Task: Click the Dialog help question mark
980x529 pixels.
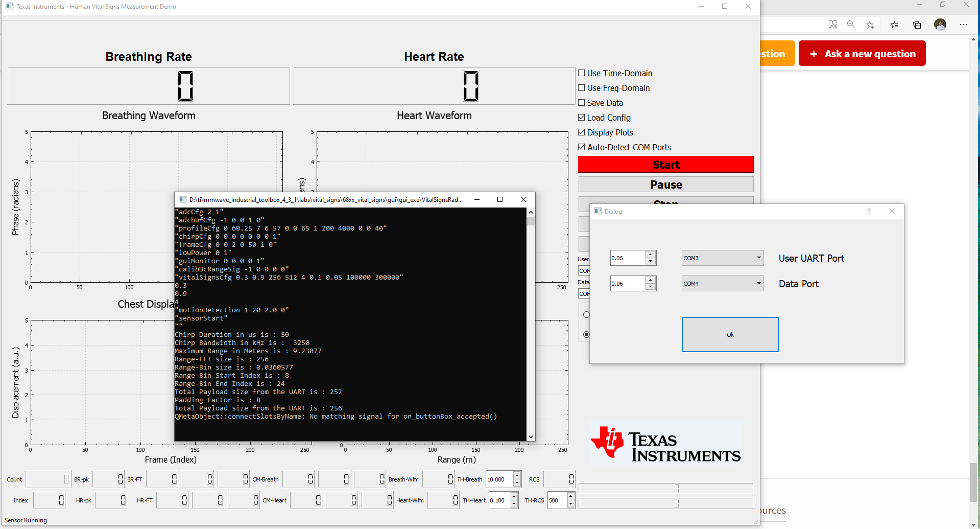Action: (869, 211)
